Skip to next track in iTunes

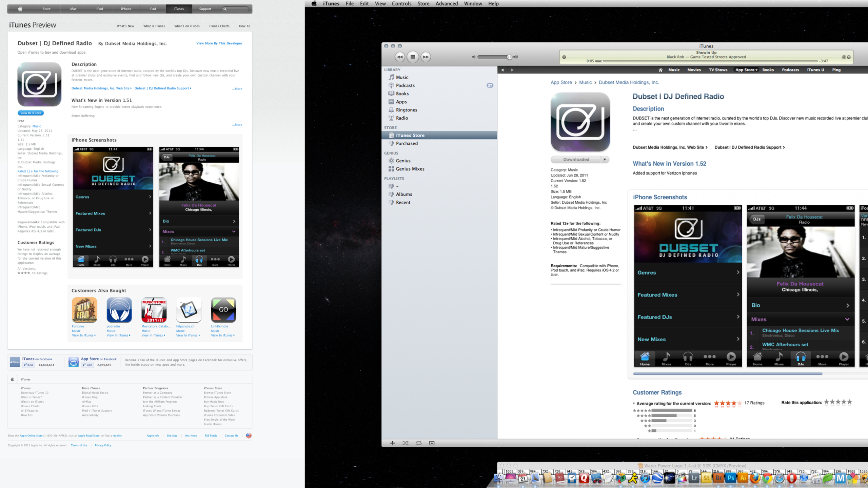pyautogui.click(x=426, y=57)
